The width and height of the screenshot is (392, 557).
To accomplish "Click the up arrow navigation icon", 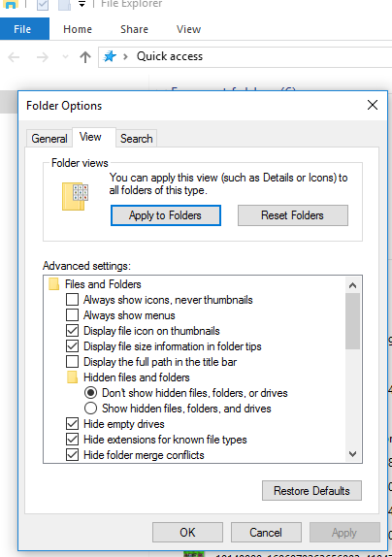I will pyautogui.click(x=85, y=57).
